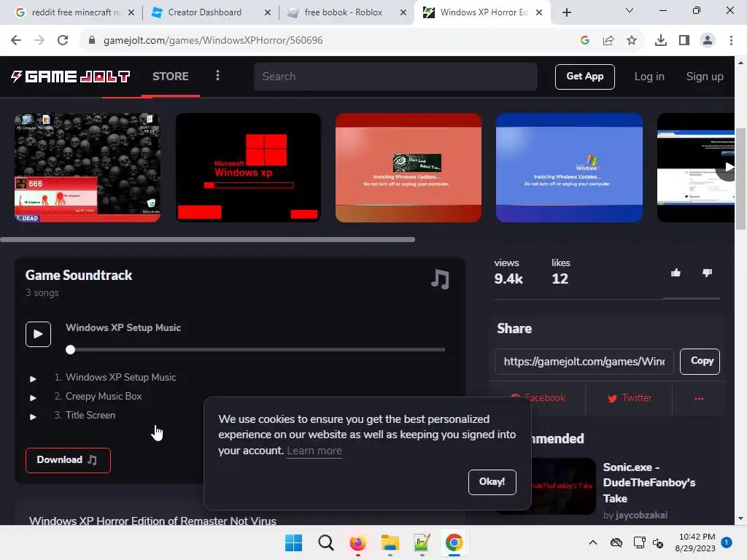Open Chrome three-dot menu
Screen dimensions: 747x560
click(x=731, y=41)
